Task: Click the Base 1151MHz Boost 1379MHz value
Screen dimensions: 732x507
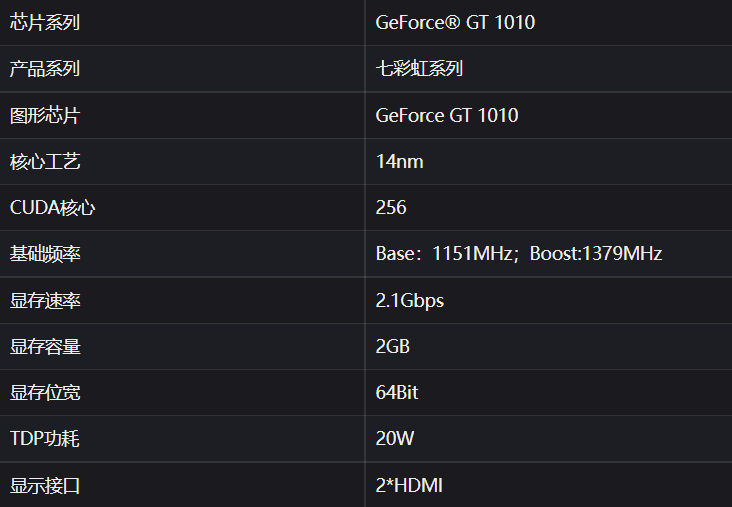Action: coord(519,254)
